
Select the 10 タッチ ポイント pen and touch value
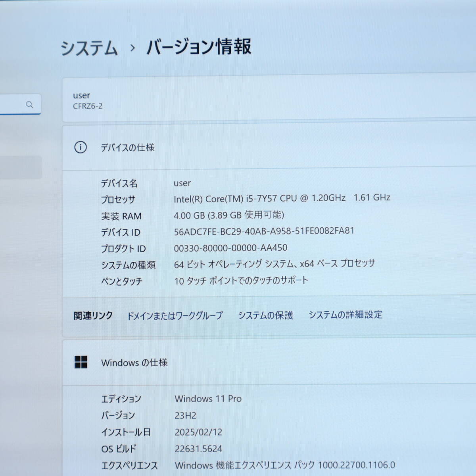pos(241,280)
